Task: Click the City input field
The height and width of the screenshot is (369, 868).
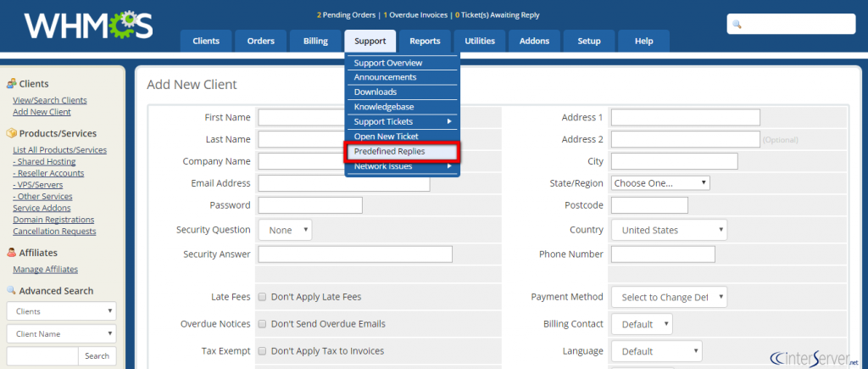Action: (x=675, y=161)
